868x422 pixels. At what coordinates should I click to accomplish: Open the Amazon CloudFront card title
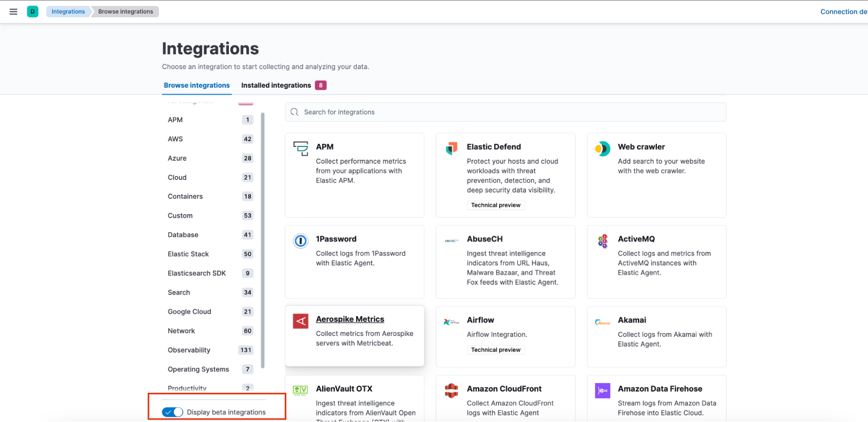(x=504, y=389)
